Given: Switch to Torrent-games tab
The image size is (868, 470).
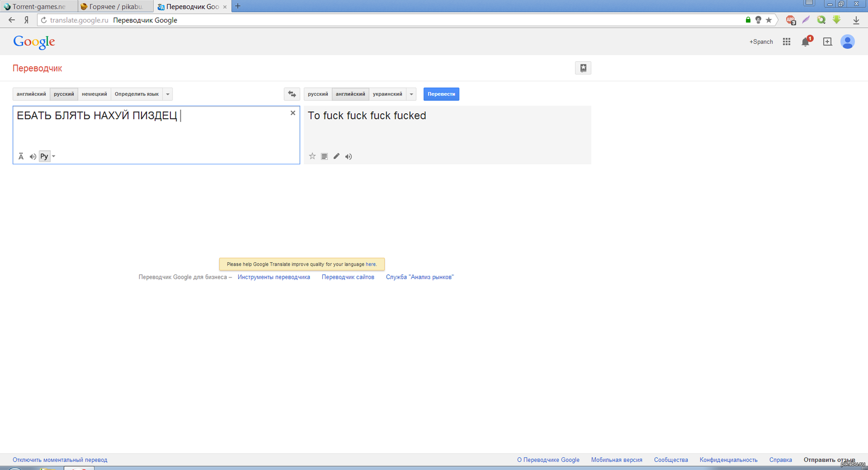Looking at the screenshot, I should [x=38, y=7].
